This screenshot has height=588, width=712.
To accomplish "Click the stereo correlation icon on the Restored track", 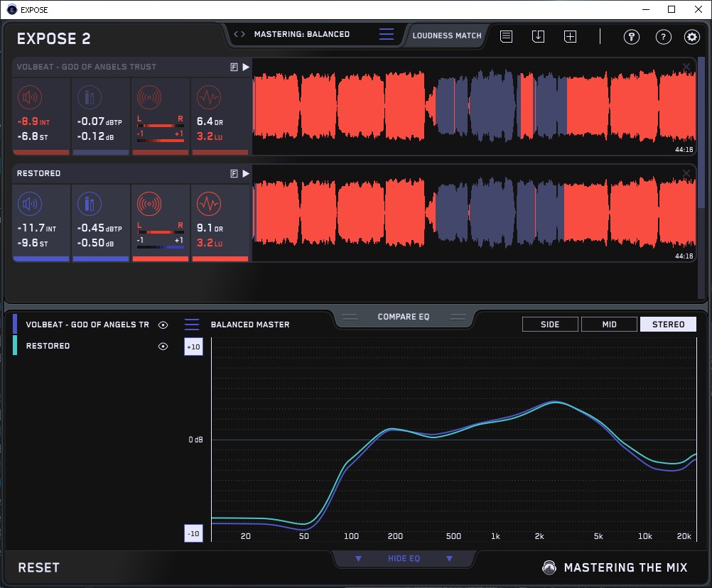I will pyautogui.click(x=149, y=204).
